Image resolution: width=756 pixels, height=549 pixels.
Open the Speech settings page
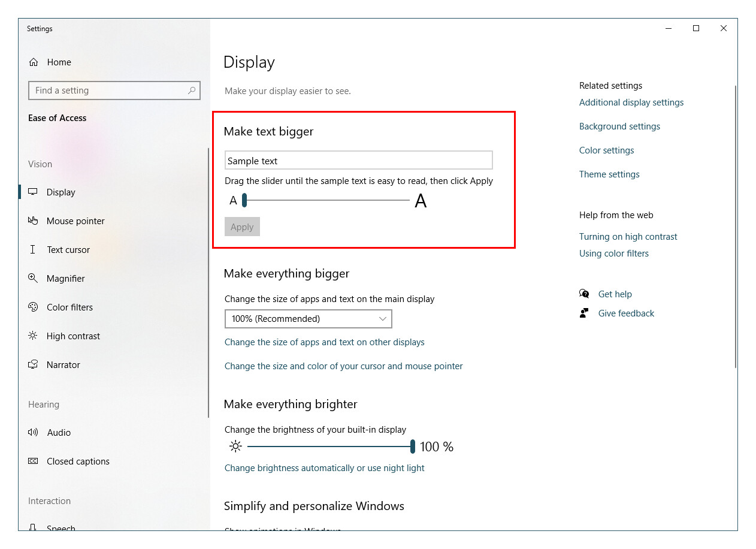(x=61, y=527)
